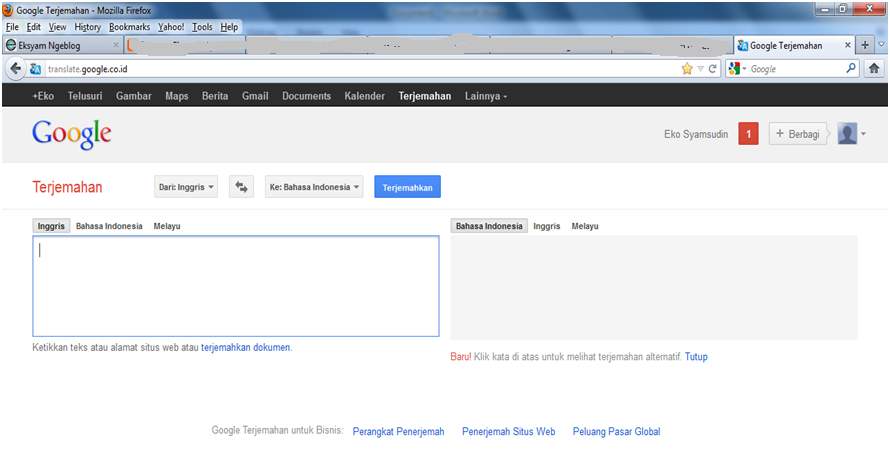Open the View menu
Viewport: 890px width, 451px height.
click(x=57, y=27)
